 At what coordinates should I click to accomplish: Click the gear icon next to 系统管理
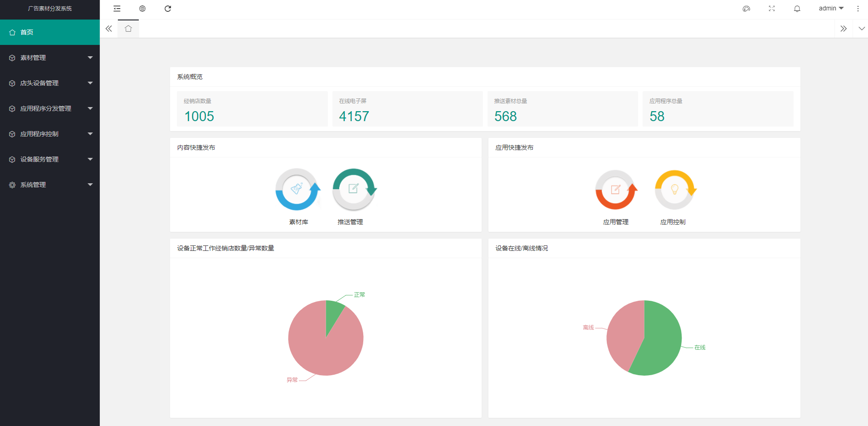pyautogui.click(x=12, y=185)
